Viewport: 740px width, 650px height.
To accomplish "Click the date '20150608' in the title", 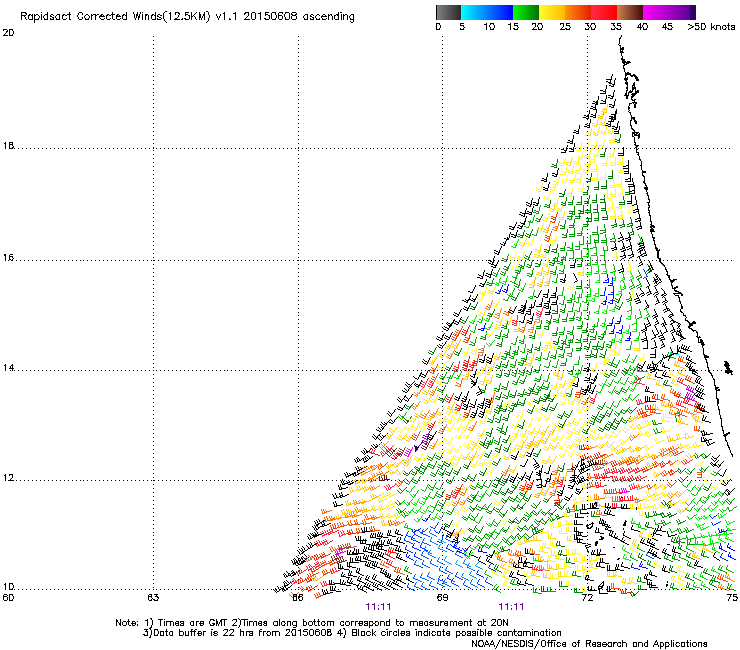I will 270,17.
